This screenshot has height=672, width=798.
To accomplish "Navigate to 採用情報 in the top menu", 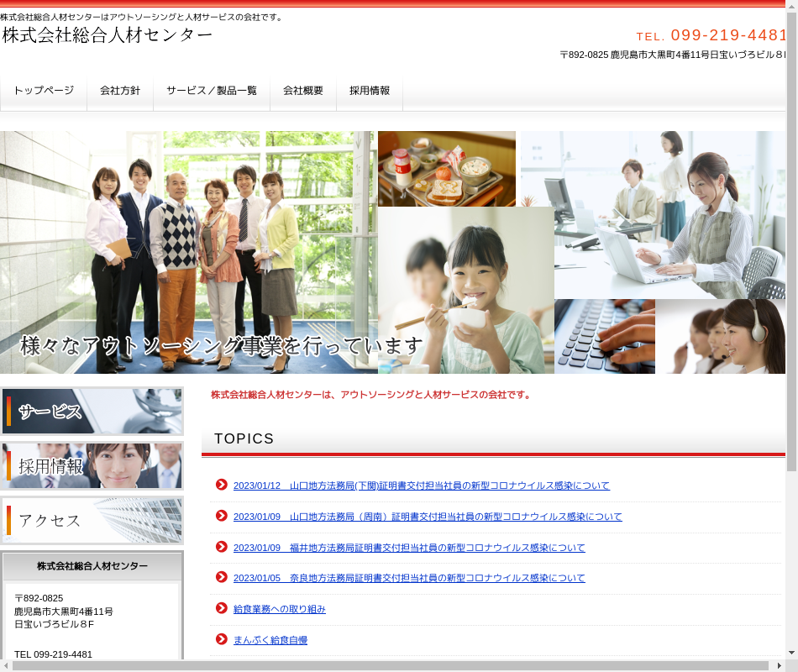I will coord(370,91).
